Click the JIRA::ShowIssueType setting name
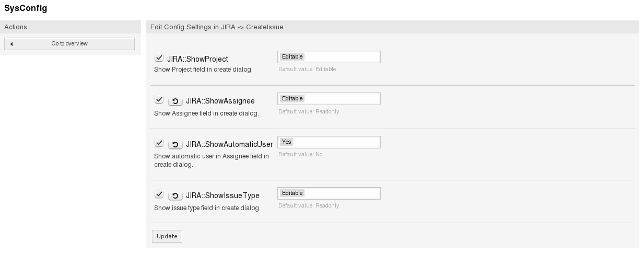The width and height of the screenshot is (644, 253). [223, 195]
